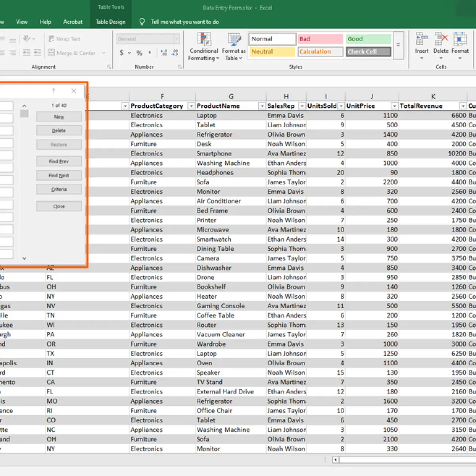Click the Decrease Indent icon
The image size is (476, 476).
pyautogui.click(x=27, y=53)
